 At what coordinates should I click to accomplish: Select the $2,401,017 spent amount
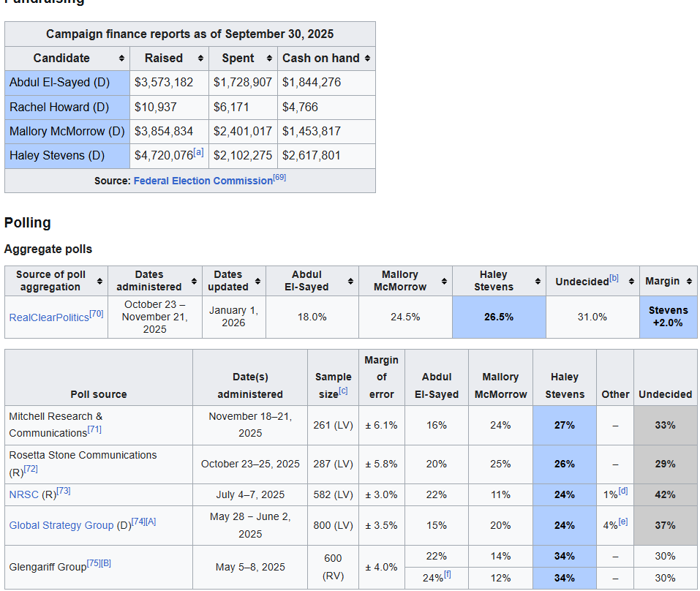click(x=242, y=131)
